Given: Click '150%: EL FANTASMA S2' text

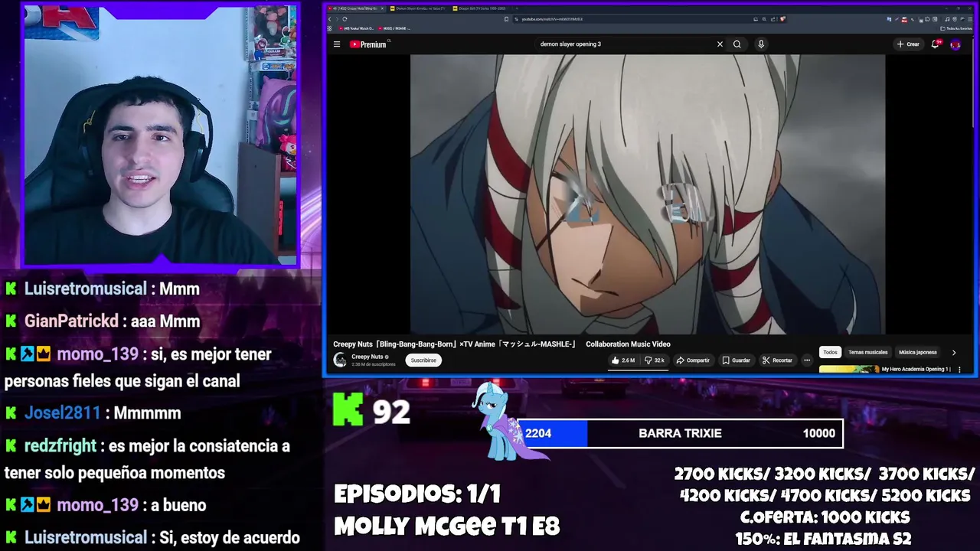Looking at the screenshot, I should 823,539.
